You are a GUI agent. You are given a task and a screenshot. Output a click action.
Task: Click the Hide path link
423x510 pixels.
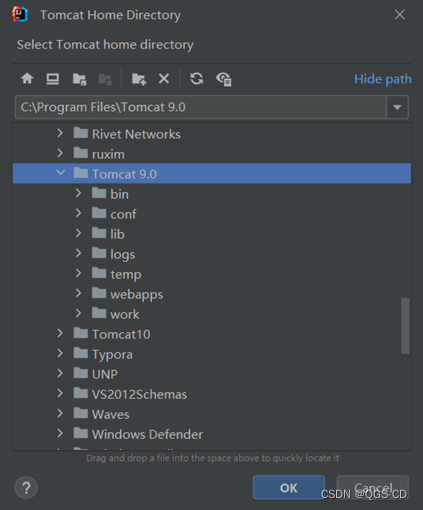(x=383, y=79)
